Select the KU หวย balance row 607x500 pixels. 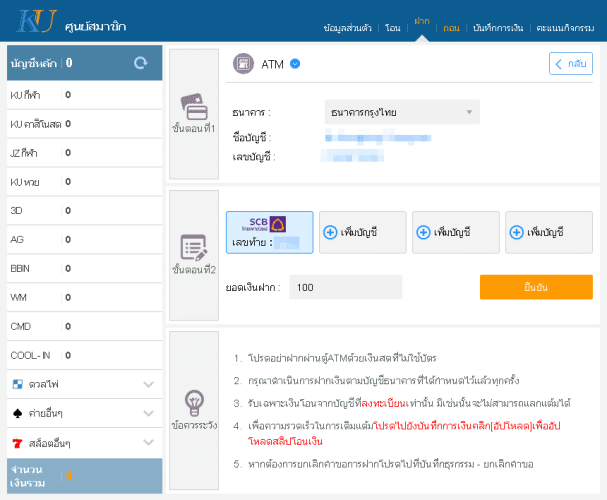pos(84,182)
